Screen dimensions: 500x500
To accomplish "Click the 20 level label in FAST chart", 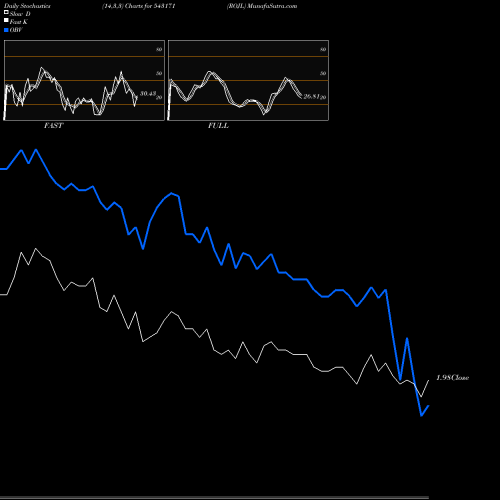I will (159, 97).
